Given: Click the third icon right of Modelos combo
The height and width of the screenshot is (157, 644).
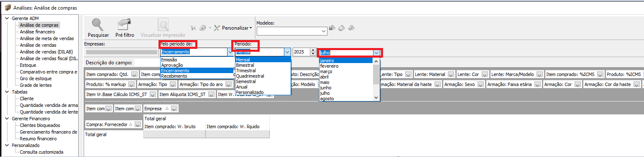Looking at the screenshot, I should pyautogui.click(x=352, y=28).
